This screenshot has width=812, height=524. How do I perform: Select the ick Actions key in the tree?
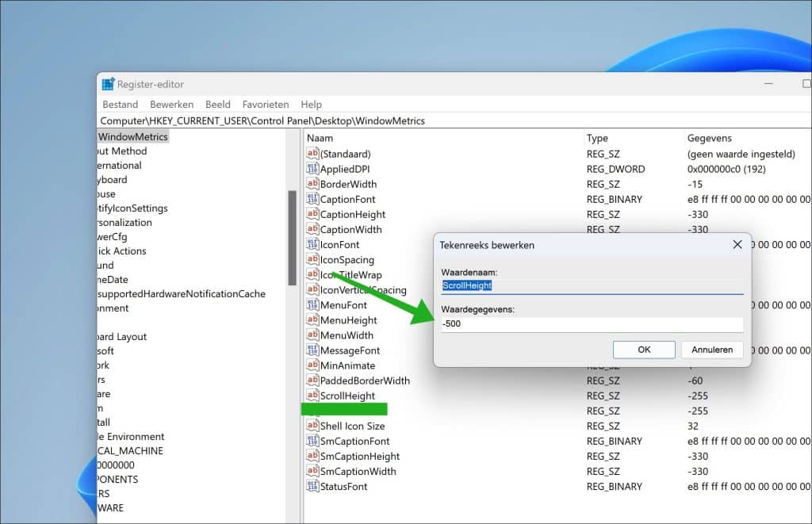121,251
